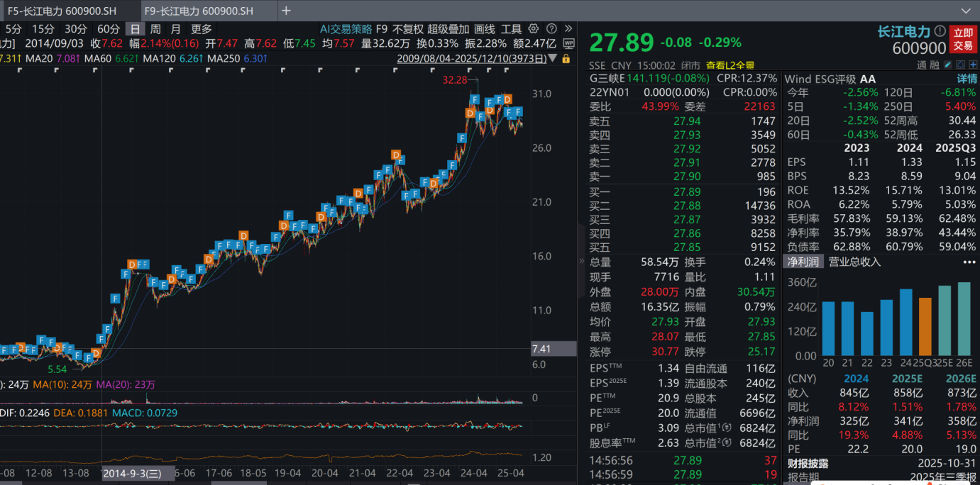
Task: Click the red 立即交易 button
Action: pyautogui.click(x=963, y=39)
